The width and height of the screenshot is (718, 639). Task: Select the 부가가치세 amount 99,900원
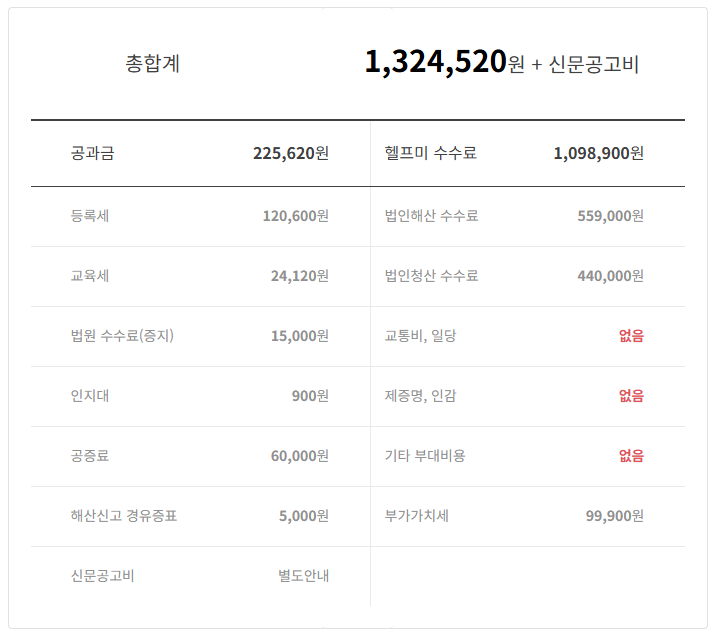click(x=614, y=516)
